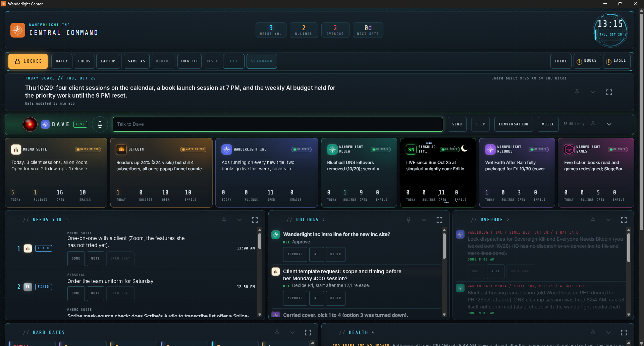644x346 pixels.
Task: Pin the Overdue panel
Action: point(593,220)
